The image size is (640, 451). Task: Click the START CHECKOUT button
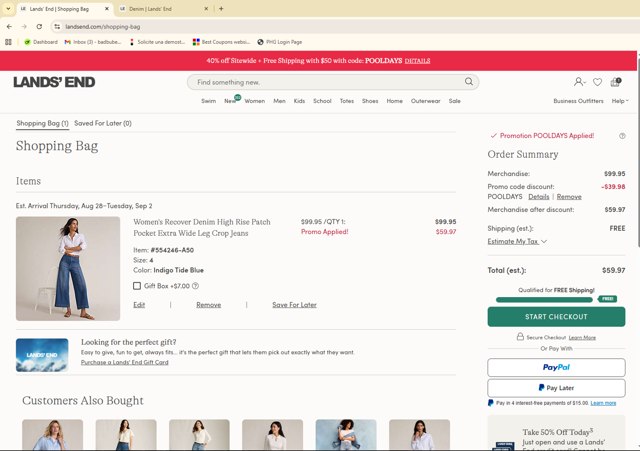(556, 317)
